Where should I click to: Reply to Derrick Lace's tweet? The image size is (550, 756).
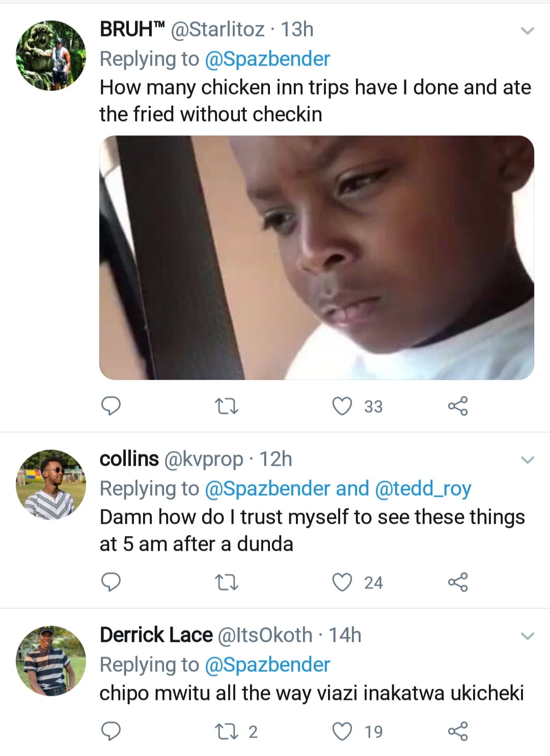(111, 732)
